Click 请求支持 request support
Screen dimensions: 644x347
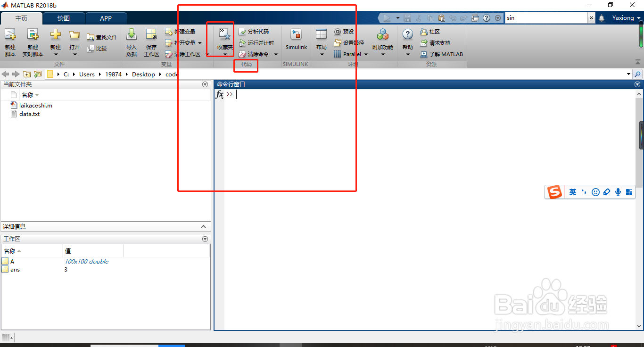coord(435,43)
